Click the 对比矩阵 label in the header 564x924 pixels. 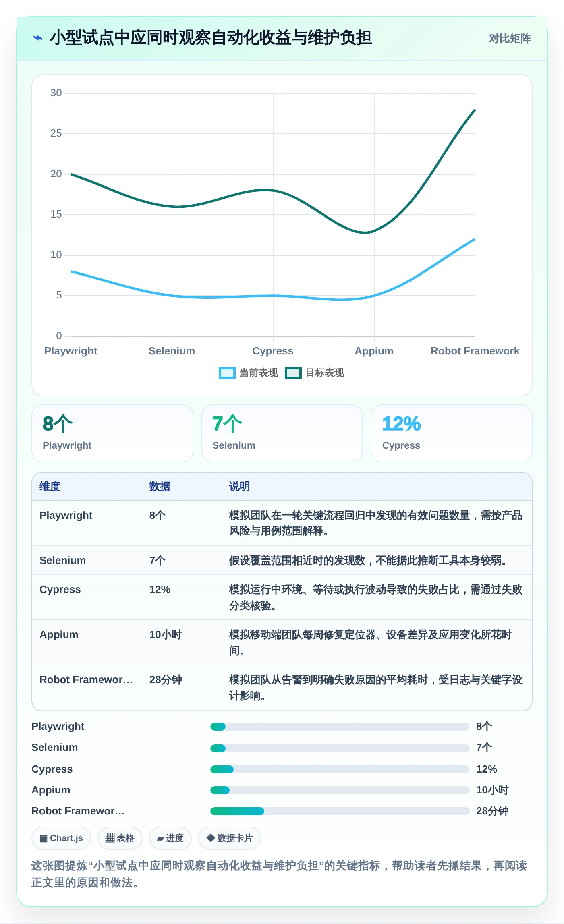coord(510,39)
